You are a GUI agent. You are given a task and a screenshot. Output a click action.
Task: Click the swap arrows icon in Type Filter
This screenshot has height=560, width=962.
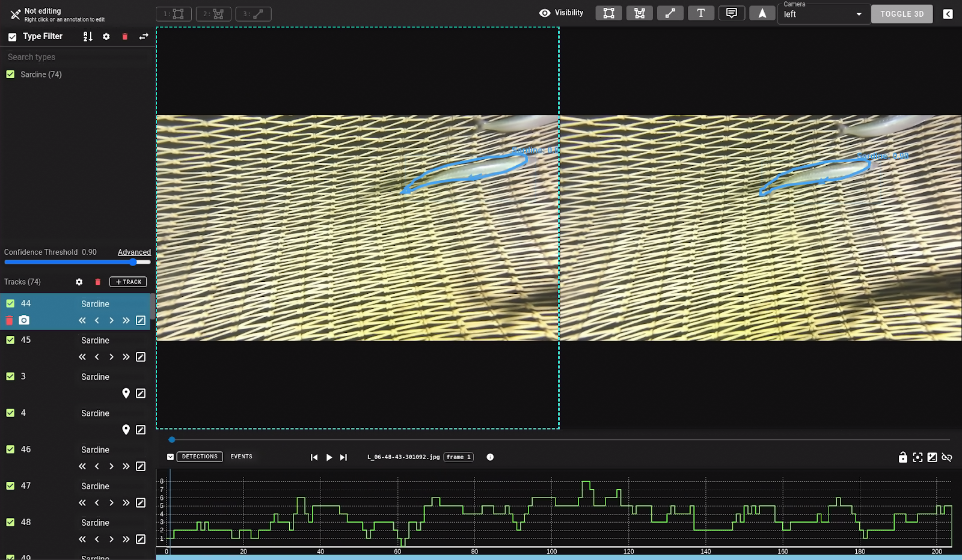coord(144,37)
